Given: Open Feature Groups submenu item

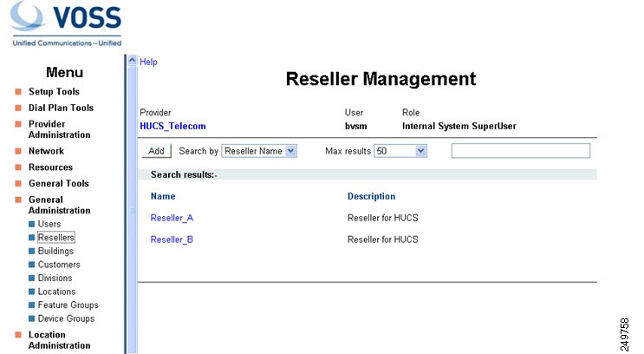Looking at the screenshot, I should [68, 305].
